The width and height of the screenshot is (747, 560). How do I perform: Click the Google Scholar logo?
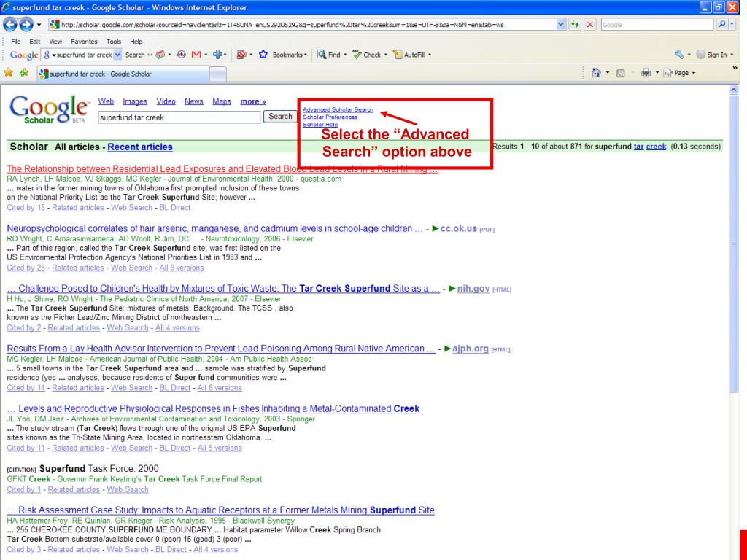49,109
